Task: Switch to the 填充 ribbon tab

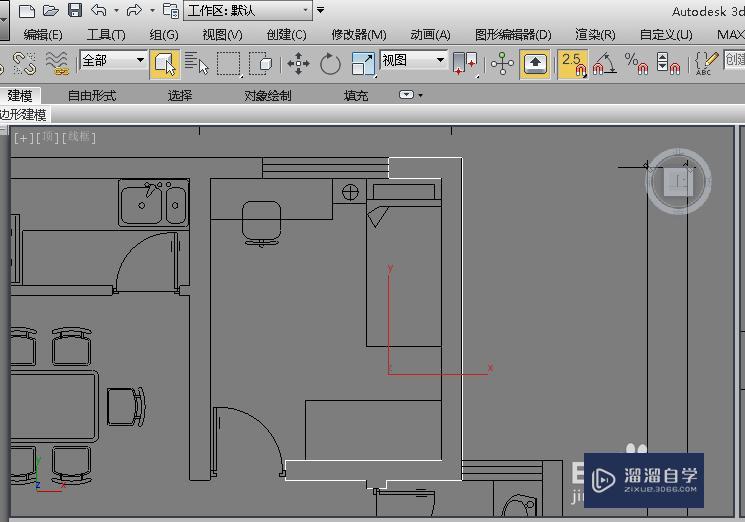Action: tap(356, 96)
